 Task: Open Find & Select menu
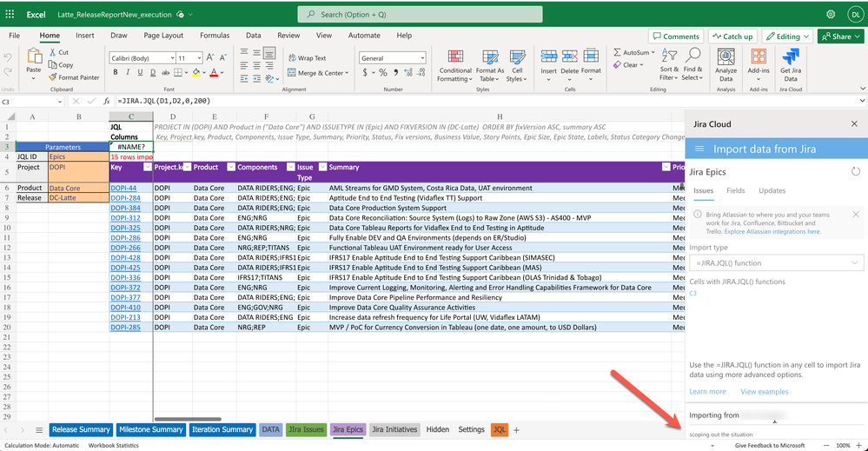692,65
